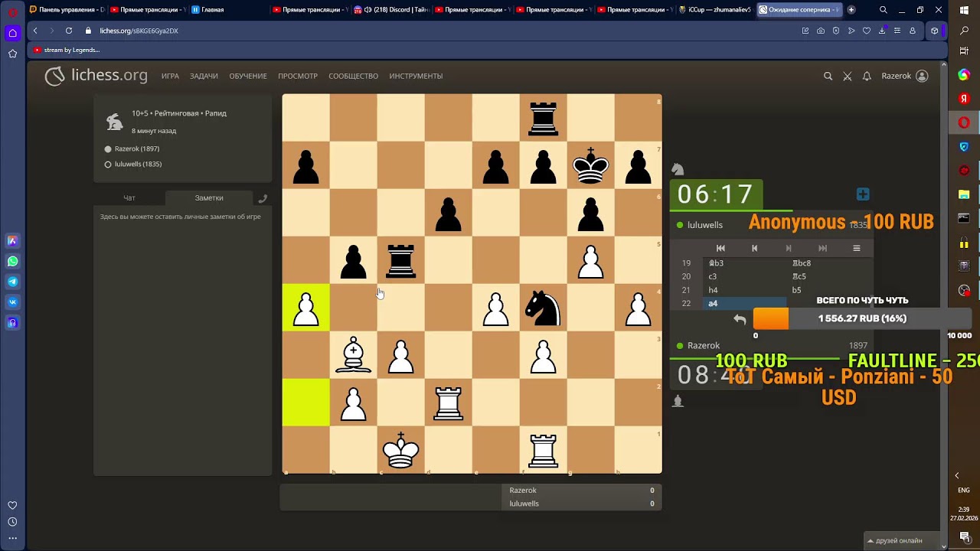Screen dimensions: 980x551
Task: Open VK in browser sidebar
Action: [12, 302]
